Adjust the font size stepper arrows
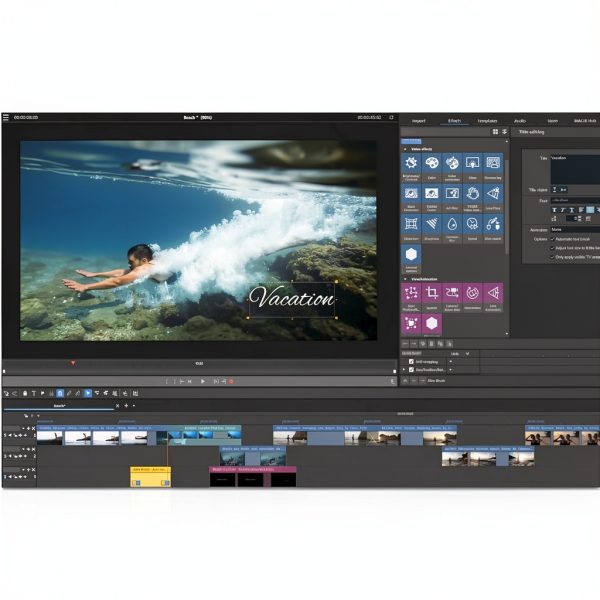 (x=579, y=218)
